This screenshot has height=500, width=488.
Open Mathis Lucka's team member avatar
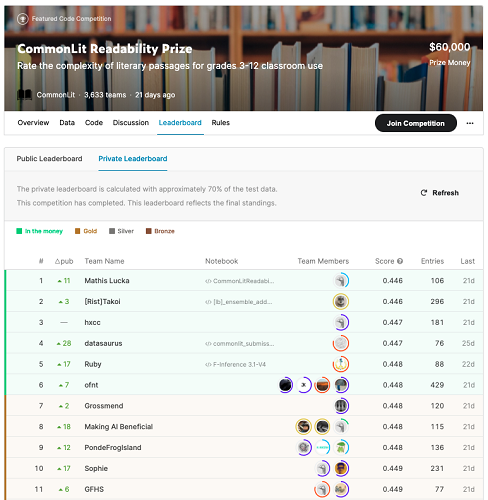(x=341, y=281)
